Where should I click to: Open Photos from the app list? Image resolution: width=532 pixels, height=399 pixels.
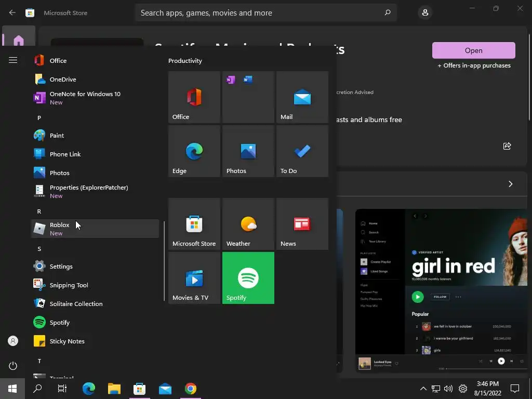click(95, 172)
